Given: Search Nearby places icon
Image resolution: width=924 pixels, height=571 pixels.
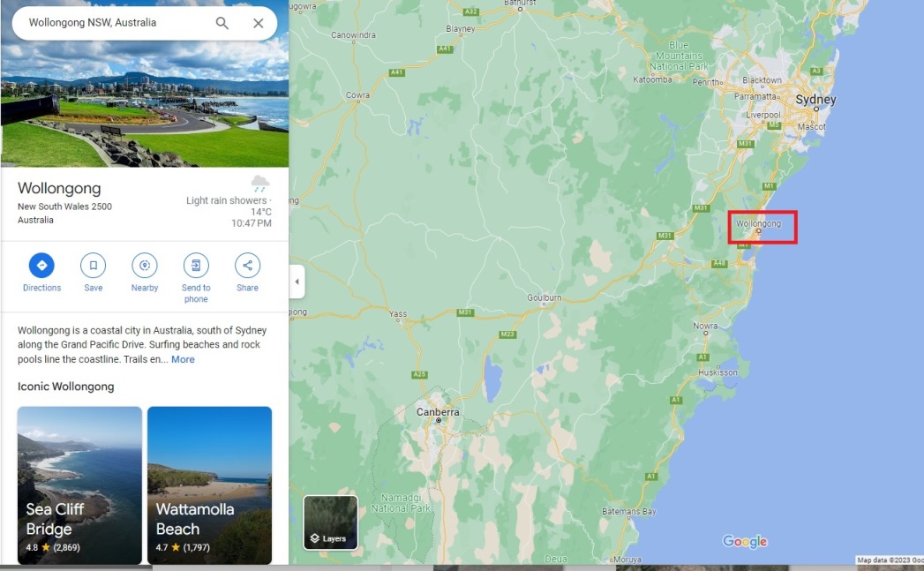Looking at the screenshot, I should (x=145, y=266).
